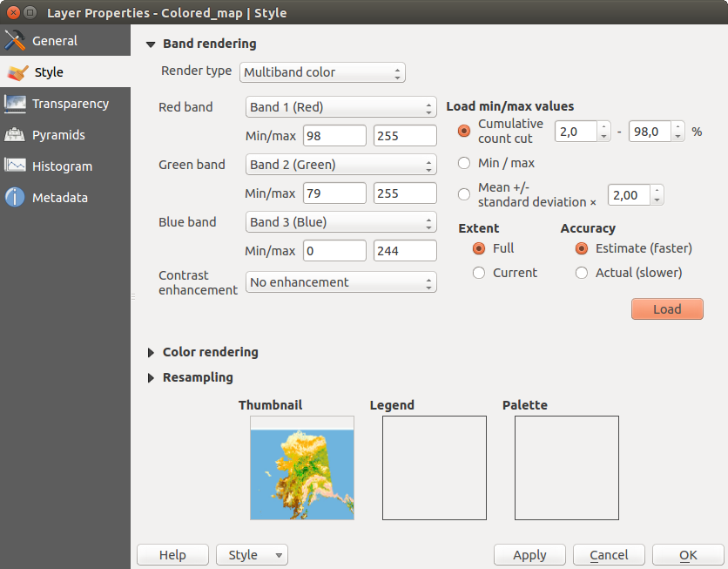The width and height of the screenshot is (728, 569).
Task: Click the Alaska map thumbnail
Action: (x=302, y=468)
